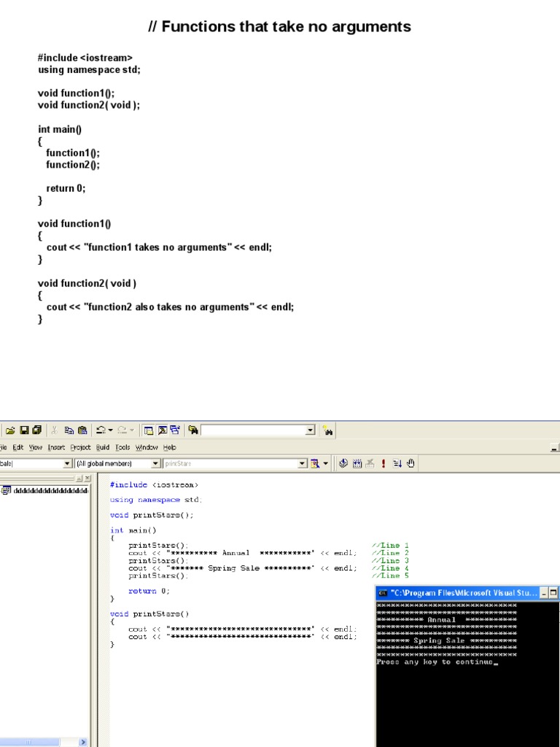Click the console window title bar icon

tap(382, 593)
